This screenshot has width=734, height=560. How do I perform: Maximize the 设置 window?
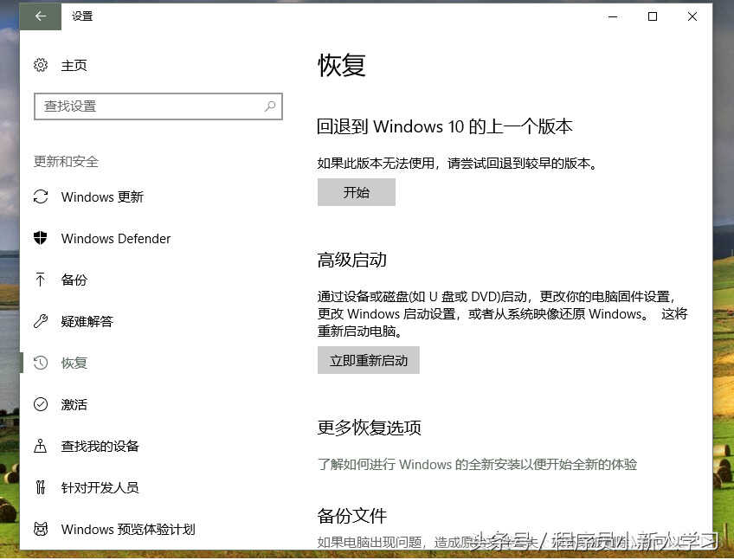click(652, 16)
